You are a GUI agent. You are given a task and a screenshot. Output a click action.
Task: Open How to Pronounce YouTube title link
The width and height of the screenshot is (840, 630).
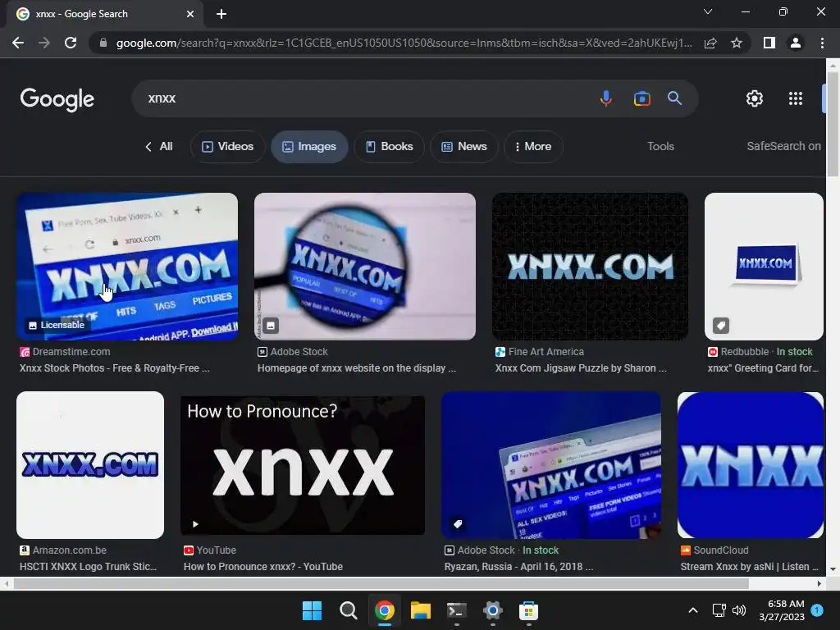point(263,566)
